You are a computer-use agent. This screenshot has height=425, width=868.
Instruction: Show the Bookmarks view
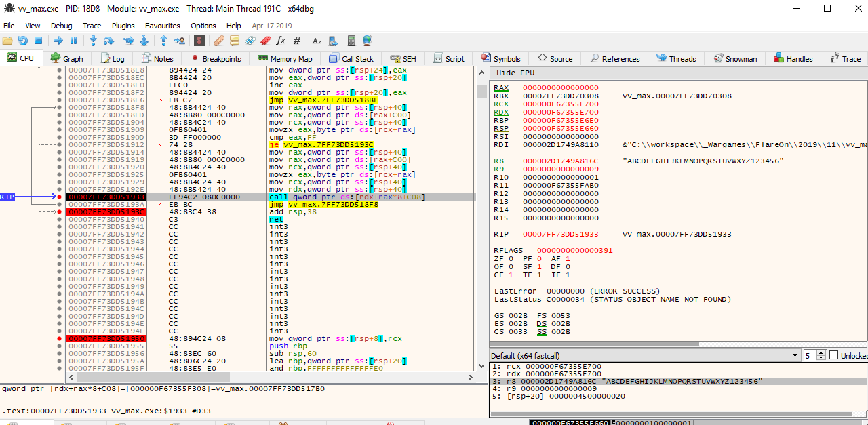tap(266, 41)
